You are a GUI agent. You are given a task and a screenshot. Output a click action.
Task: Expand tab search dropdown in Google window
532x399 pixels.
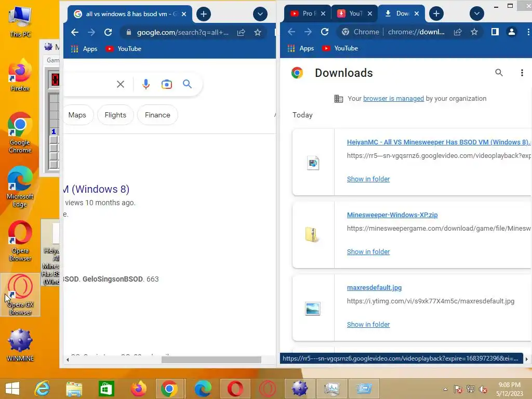pos(260,14)
